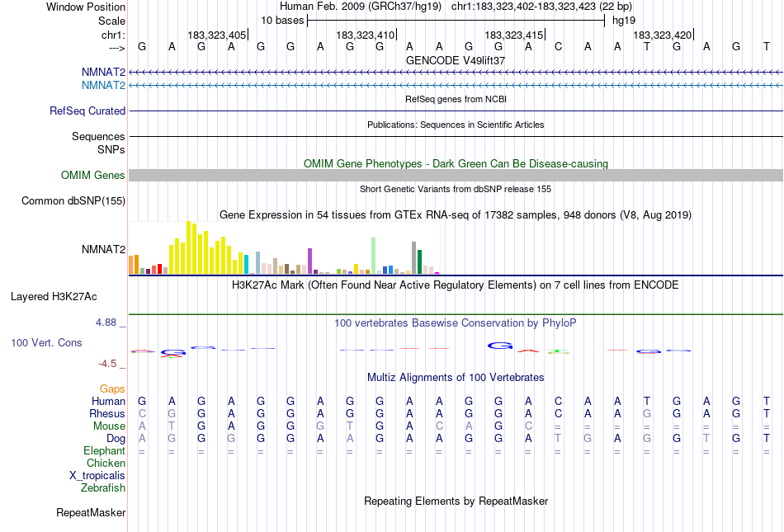The height and width of the screenshot is (532, 784).
Task: Click the 183,323,415 ruler position
Action: [x=513, y=35]
